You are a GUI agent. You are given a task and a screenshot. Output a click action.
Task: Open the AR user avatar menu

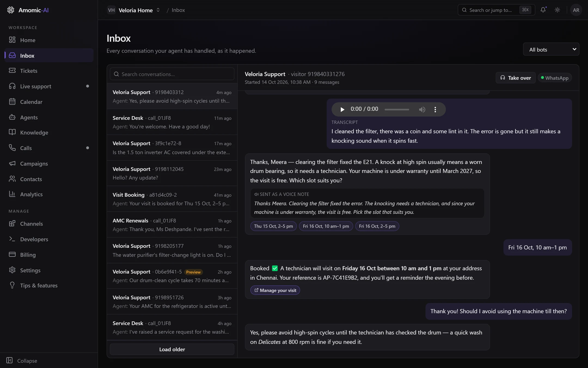[x=576, y=10]
